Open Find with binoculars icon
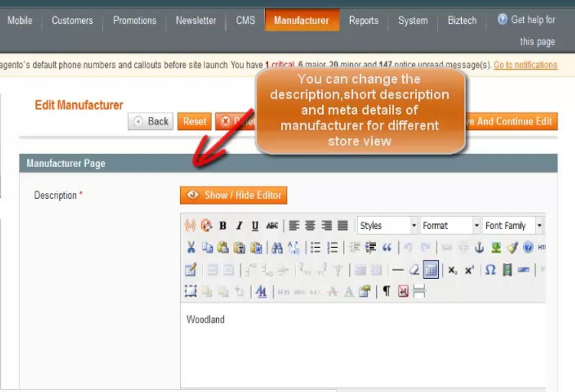The height and width of the screenshot is (392, 575). tap(277, 248)
